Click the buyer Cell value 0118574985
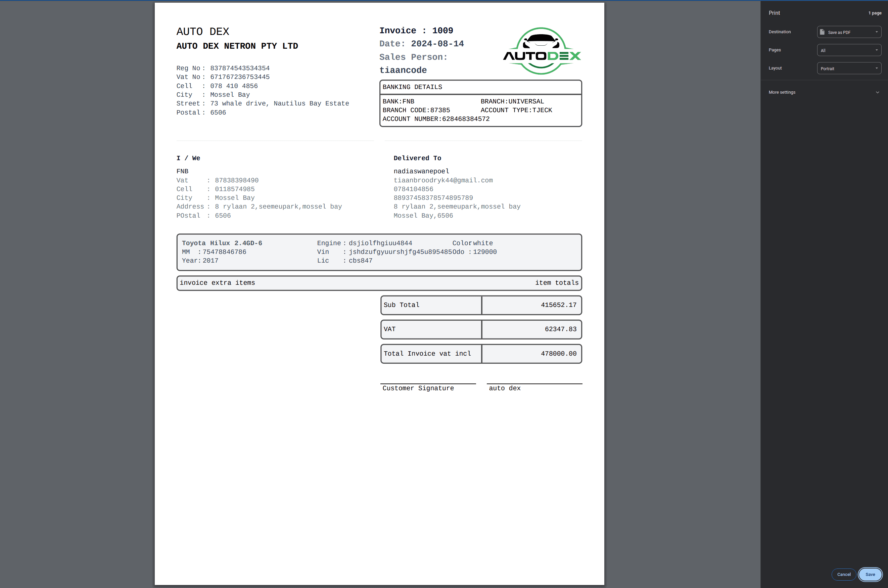Screen dimensions: 888x588 (x=235, y=189)
